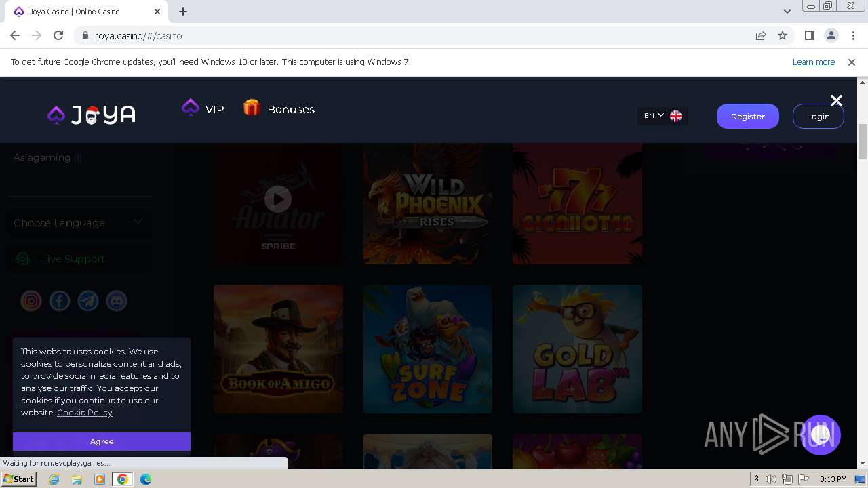868x488 pixels.
Task: Open File Explorer from taskbar
Action: [77, 479]
